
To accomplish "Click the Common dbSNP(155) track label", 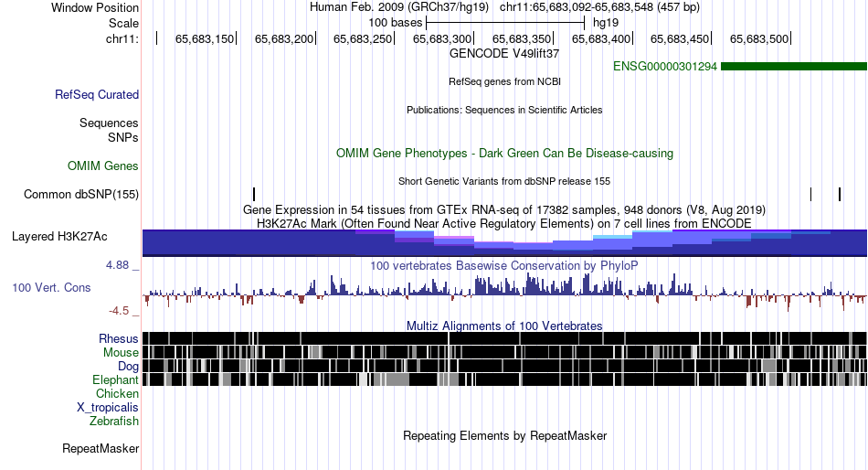I will tap(80, 195).
